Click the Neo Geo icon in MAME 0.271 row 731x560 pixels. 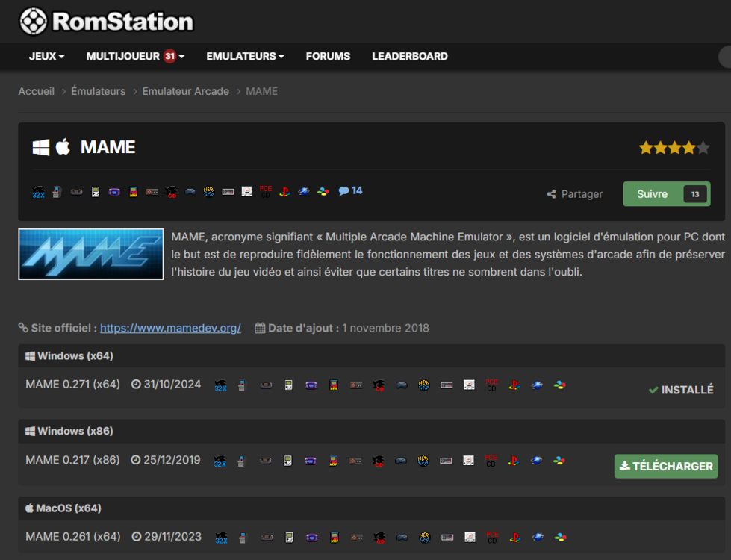click(424, 385)
